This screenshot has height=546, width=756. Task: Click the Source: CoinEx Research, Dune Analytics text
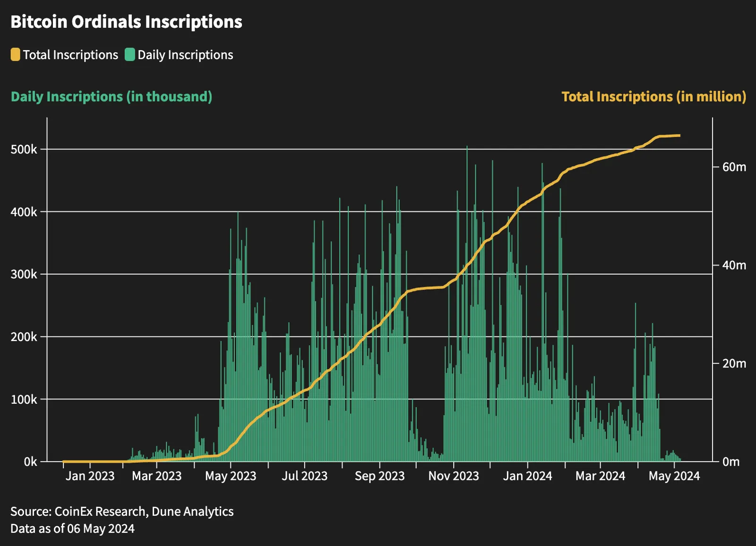pos(122,512)
